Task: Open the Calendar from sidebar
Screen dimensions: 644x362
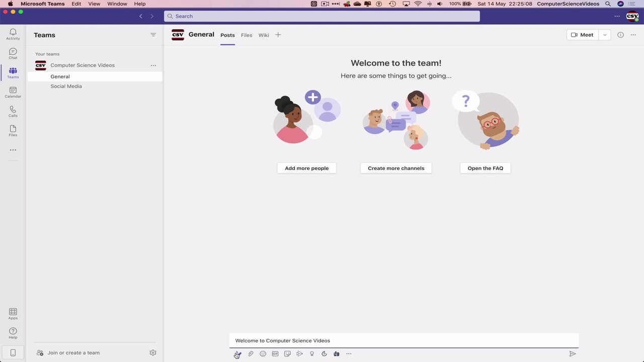Action: point(13,92)
